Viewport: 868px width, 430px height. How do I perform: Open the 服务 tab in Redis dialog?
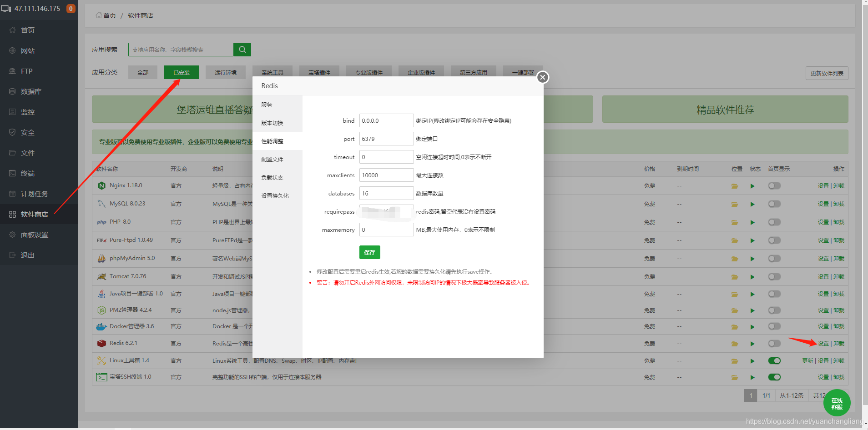point(278,105)
